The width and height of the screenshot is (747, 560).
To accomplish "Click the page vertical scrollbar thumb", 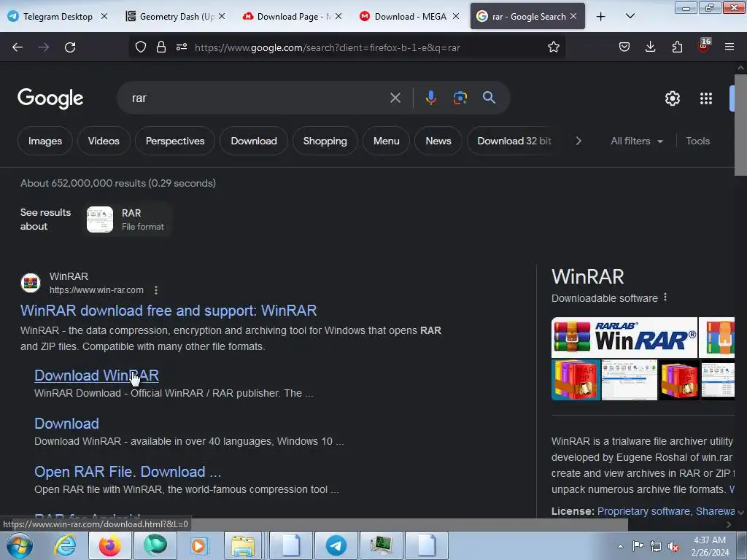I will 740,125.
